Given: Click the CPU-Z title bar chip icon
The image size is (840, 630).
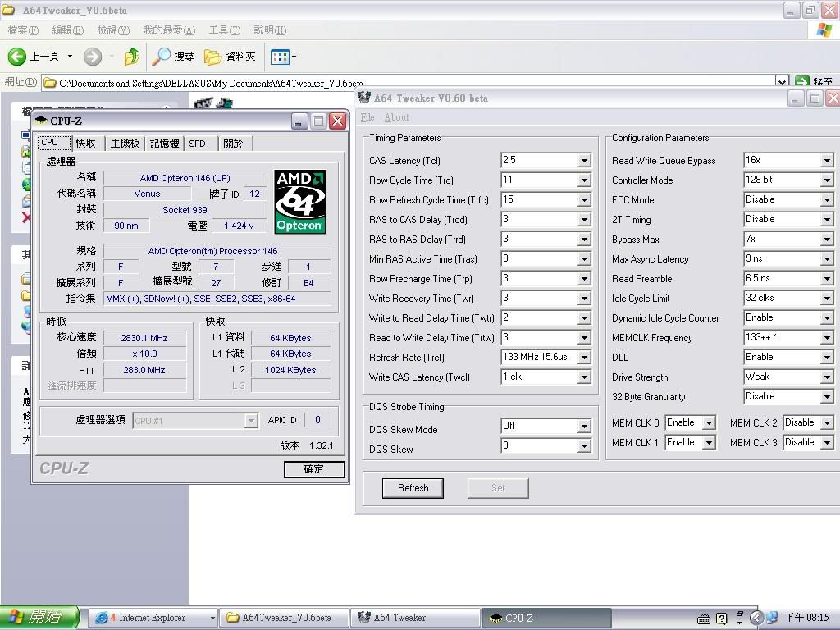Looking at the screenshot, I should pyautogui.click(x=42, y=121).
